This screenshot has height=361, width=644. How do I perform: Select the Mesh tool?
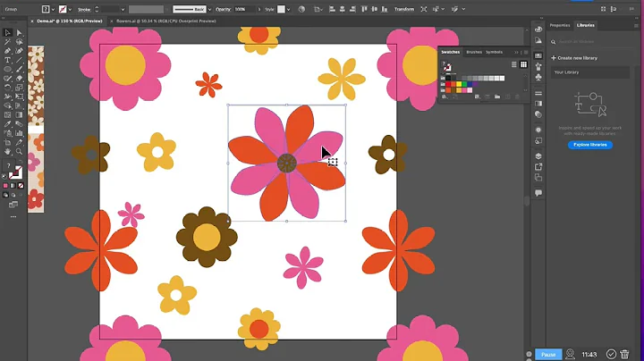pyautogui.click(x=7, y=115)
